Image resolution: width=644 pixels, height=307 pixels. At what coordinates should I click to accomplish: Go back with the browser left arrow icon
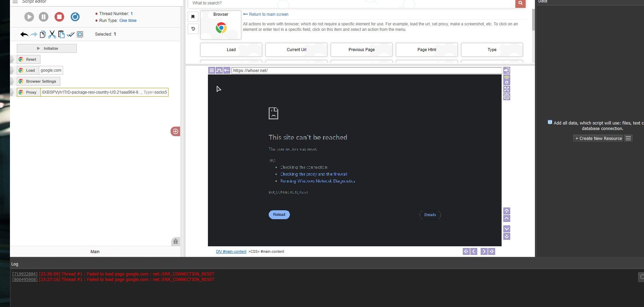[227, 70]
